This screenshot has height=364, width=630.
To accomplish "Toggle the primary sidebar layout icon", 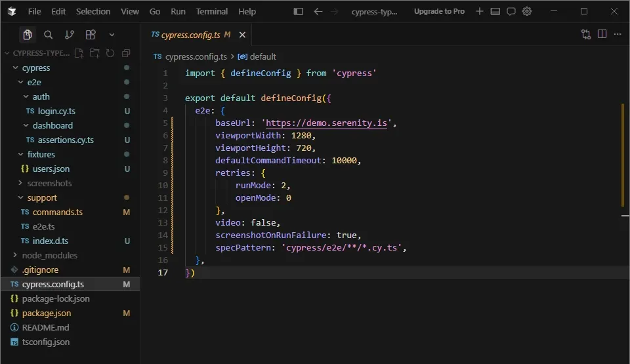I will click(298, 11).
